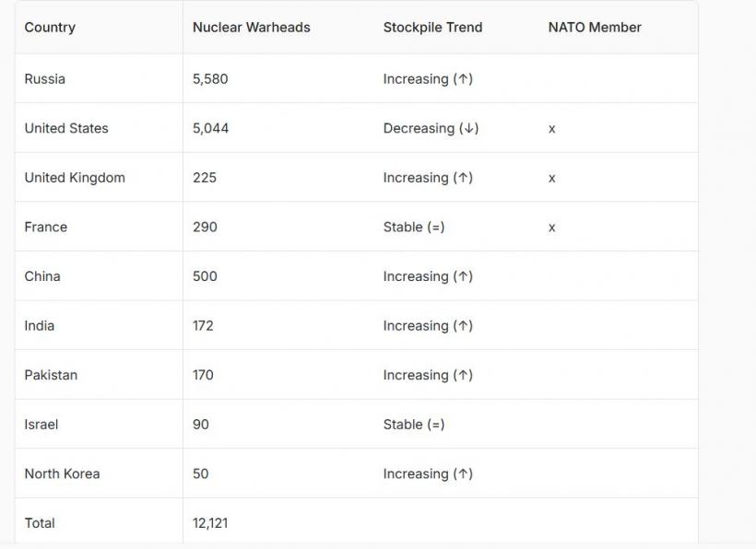Select the Russia country cell

pos(45,79)
